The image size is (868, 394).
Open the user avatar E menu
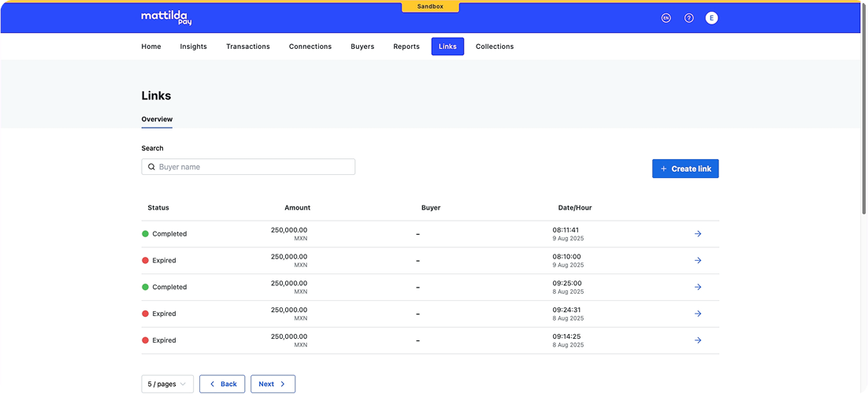(711, 18)
